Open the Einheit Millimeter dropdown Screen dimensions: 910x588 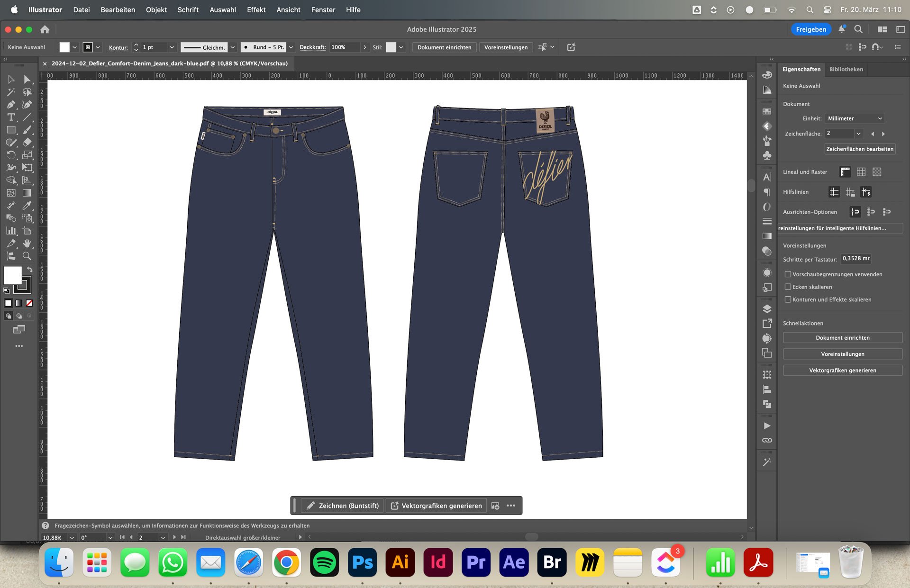(854, 118)
